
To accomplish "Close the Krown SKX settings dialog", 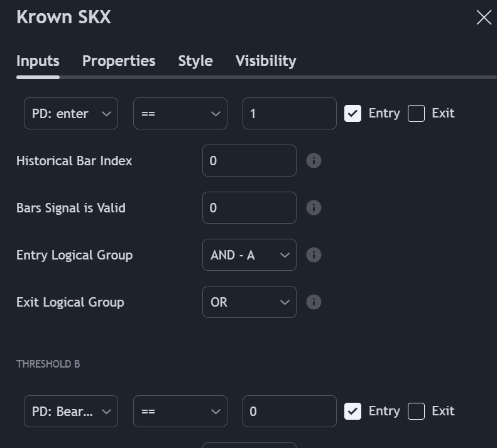I will pyautogui.click(x=484, y=18).
